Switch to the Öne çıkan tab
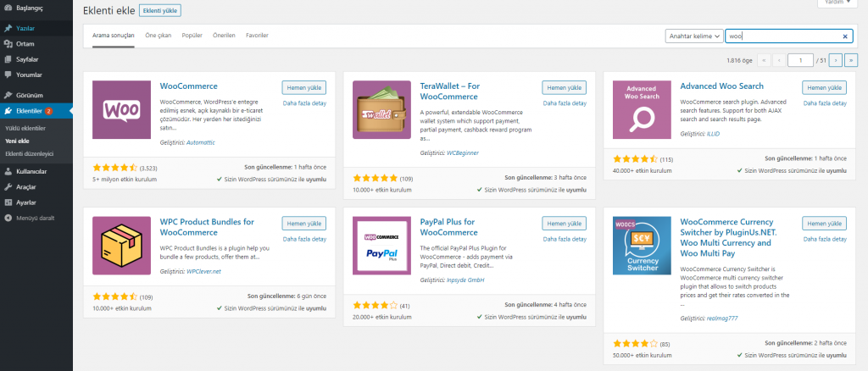The width and height of the screenshot is (868, 371). click(158, 36)
